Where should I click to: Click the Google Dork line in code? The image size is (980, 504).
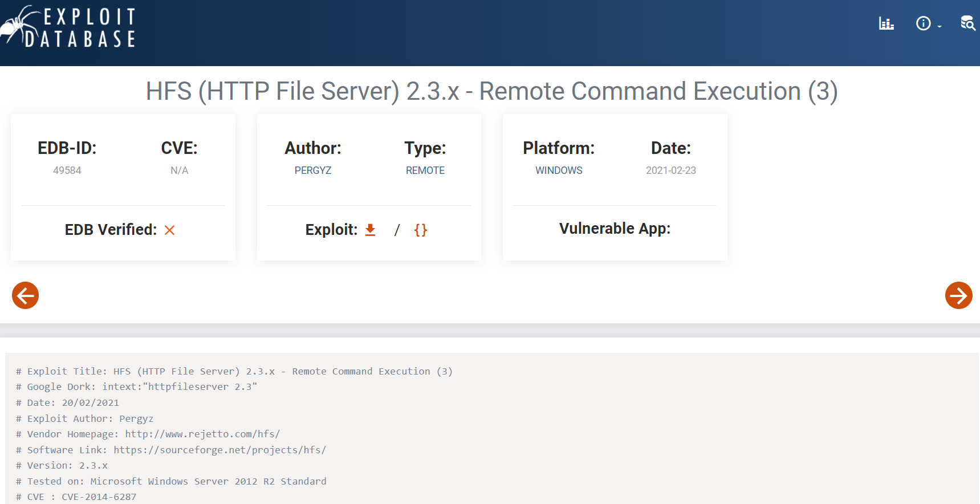(137, 387)
